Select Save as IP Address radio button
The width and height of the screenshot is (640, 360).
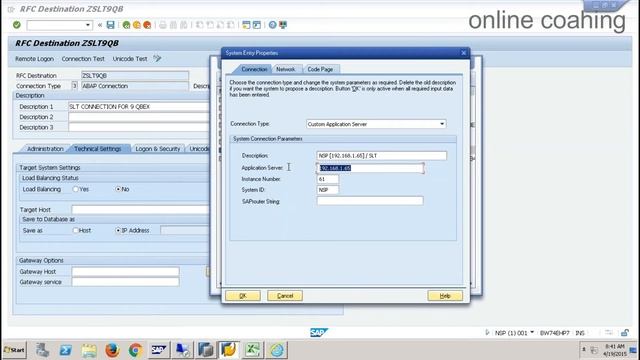coord(118,230)
